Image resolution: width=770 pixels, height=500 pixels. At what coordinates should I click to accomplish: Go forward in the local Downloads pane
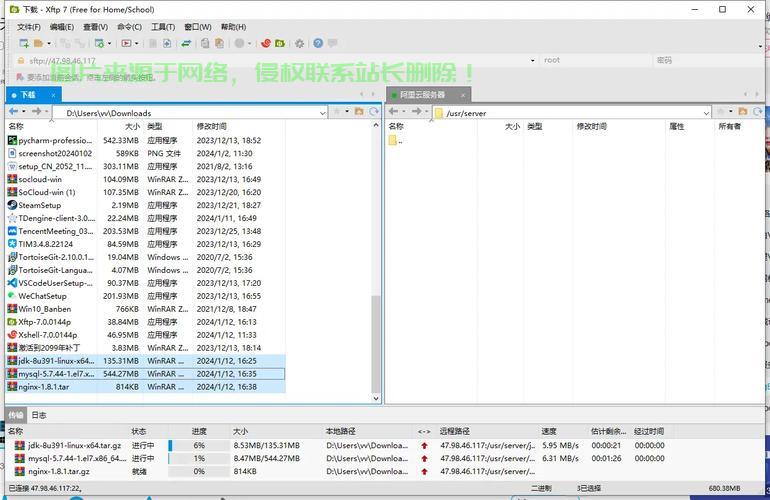[x=36, y=112]
